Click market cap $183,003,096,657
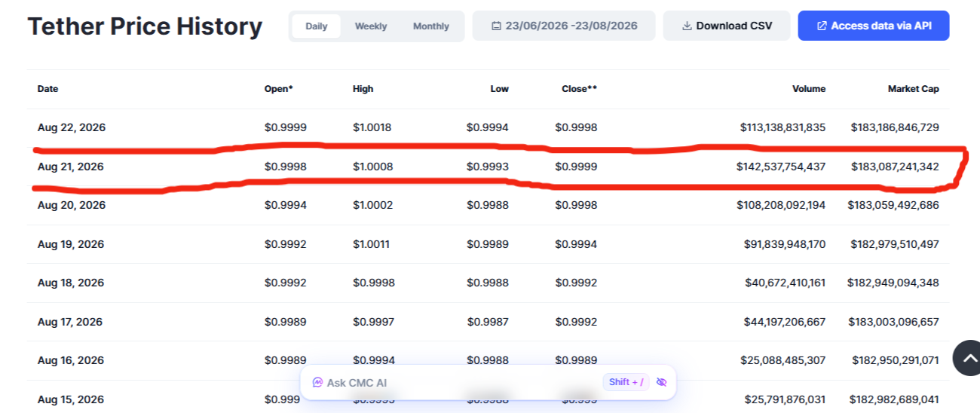This screenshot has height=413, width=980. 893,322
